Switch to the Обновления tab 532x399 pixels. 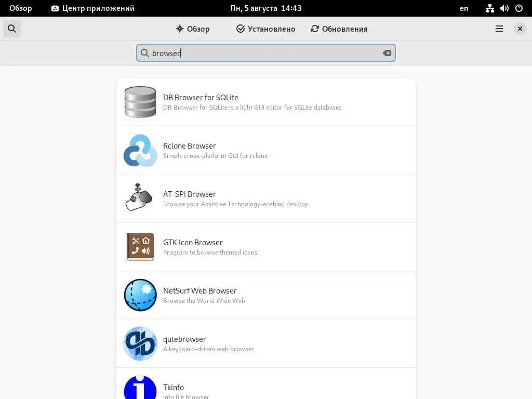point(339,29)
